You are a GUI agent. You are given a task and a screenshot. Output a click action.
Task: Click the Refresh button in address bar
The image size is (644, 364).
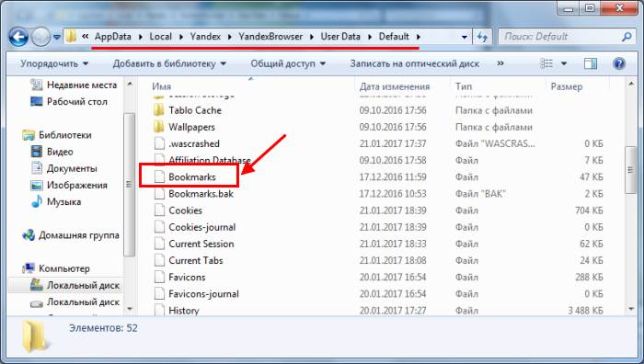[x=482, y=37]
